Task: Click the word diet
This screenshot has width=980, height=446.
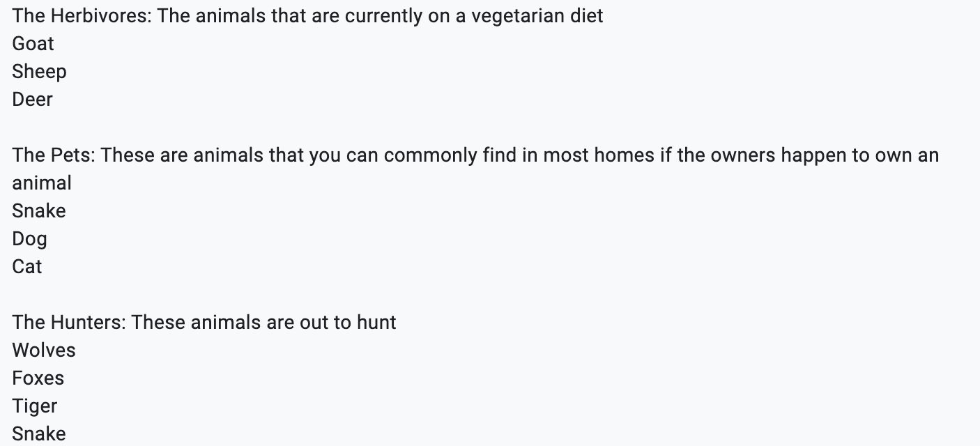Action: click(x=586, y=16)
